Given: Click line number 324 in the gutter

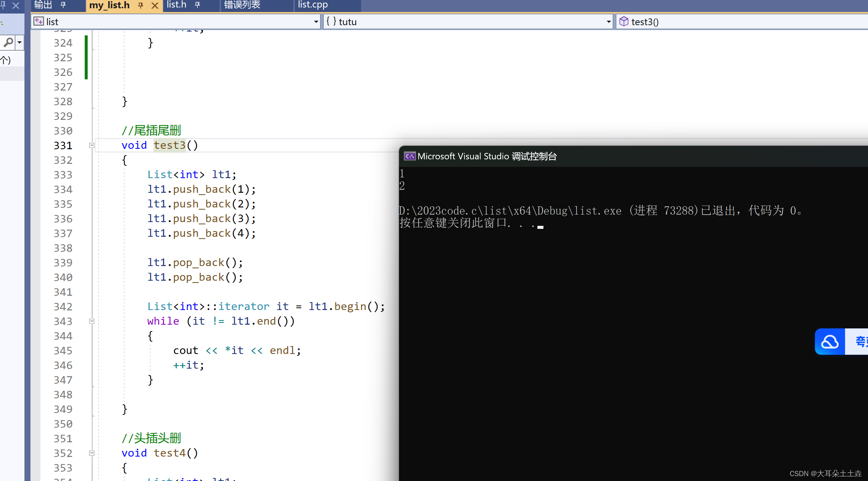Looking at the screenshot, I should pyautogui.click(x=63, y=43).
